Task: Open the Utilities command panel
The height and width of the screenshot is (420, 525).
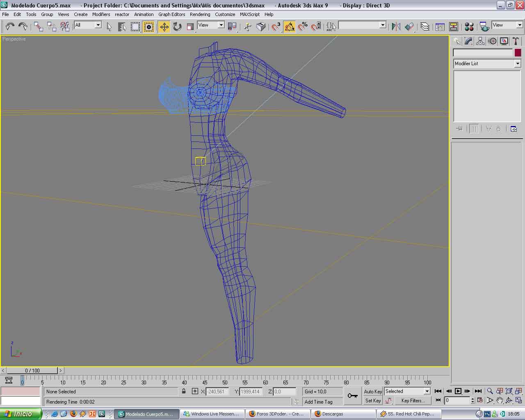Action: pyautogui.click(x=516, y=41)
